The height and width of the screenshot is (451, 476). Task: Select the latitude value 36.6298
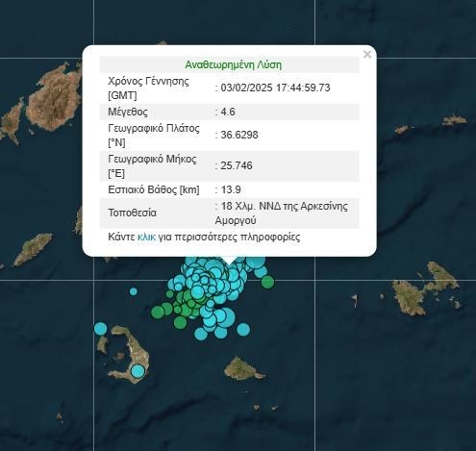coord(239,135)
